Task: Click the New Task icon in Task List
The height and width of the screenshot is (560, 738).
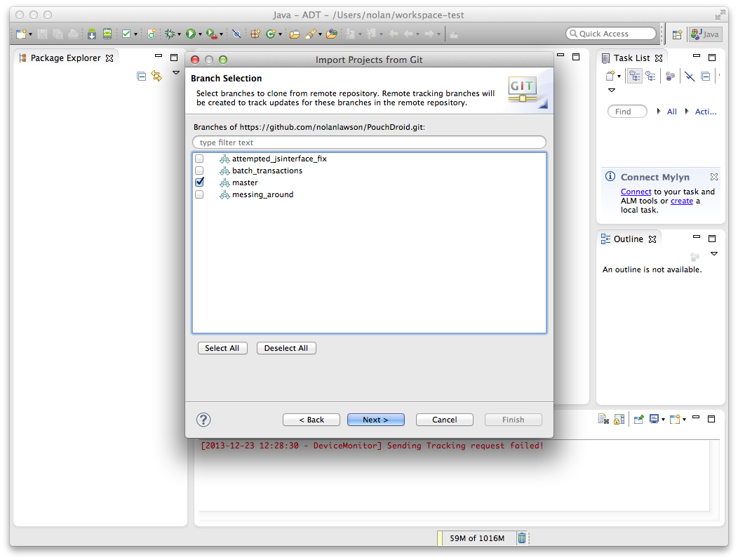Action: click(x=610, y=75)
